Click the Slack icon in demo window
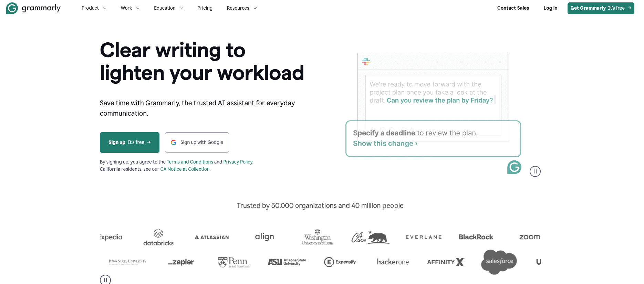The height and width of the screenshot is (284, 644). point(366,62)
